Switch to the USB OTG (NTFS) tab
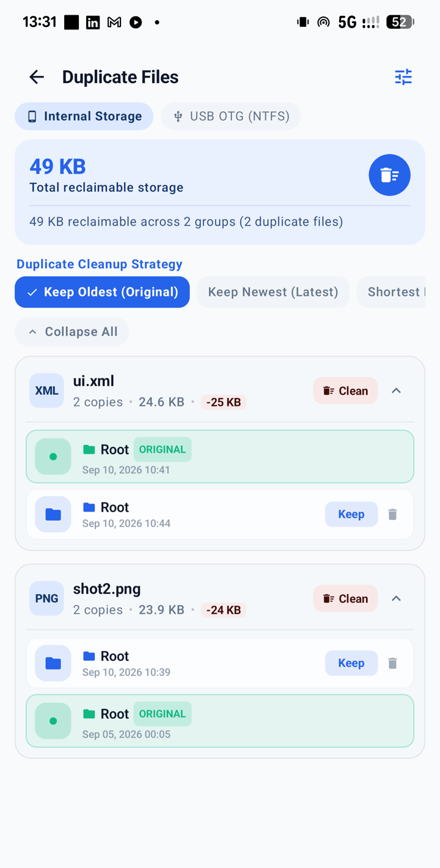Screen dimensions: 440x868 point(231,116)
